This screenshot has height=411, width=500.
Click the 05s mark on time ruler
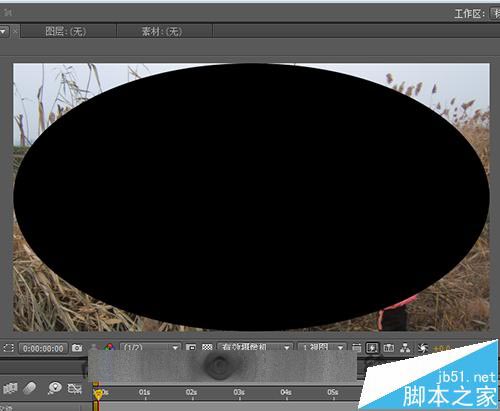[333, 392]
